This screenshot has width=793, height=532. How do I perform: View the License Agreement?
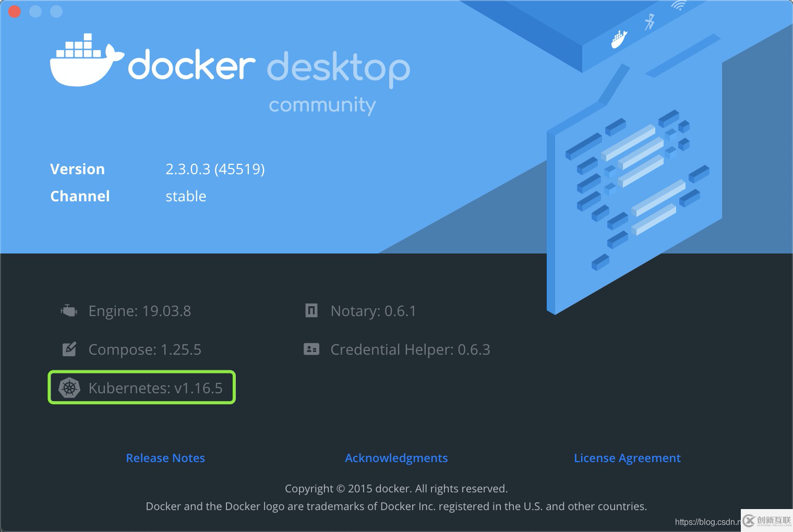tap(627, 458)
